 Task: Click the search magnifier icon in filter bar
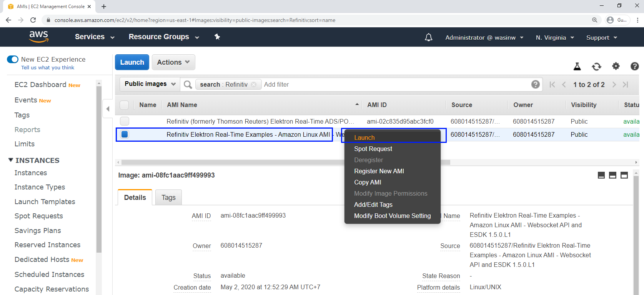[188, 84]
